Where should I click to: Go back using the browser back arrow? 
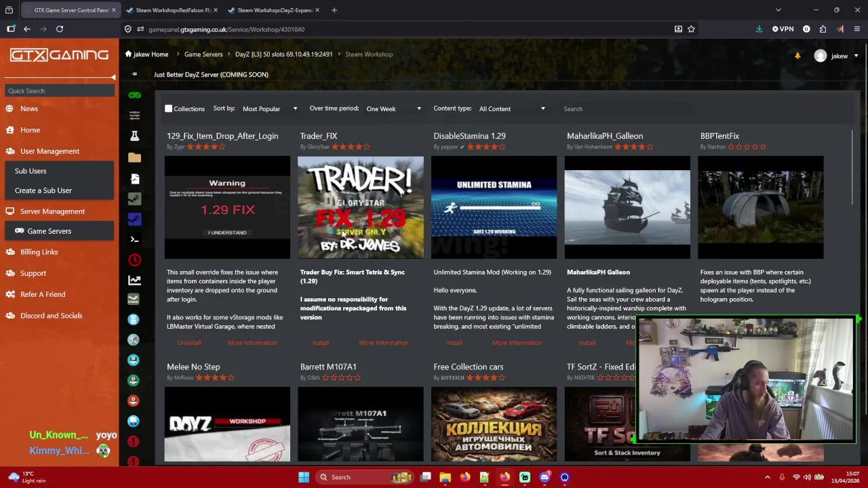coord(26,29)
